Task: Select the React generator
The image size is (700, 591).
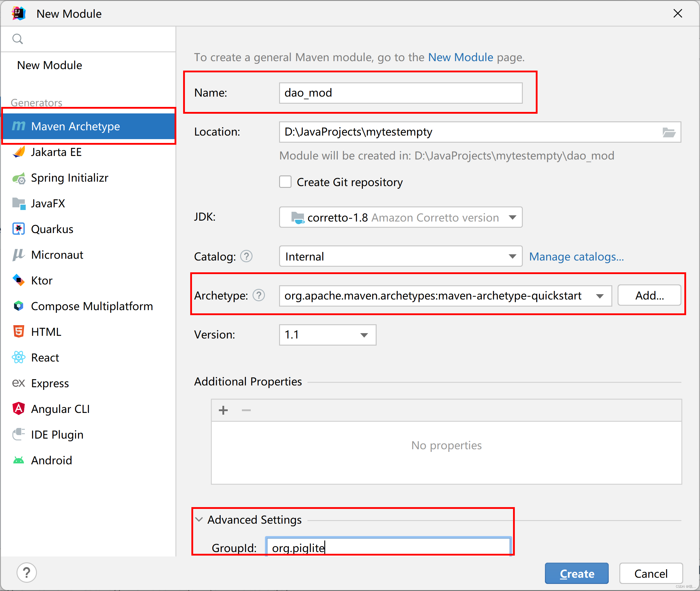Action: (x=89, y=357)
